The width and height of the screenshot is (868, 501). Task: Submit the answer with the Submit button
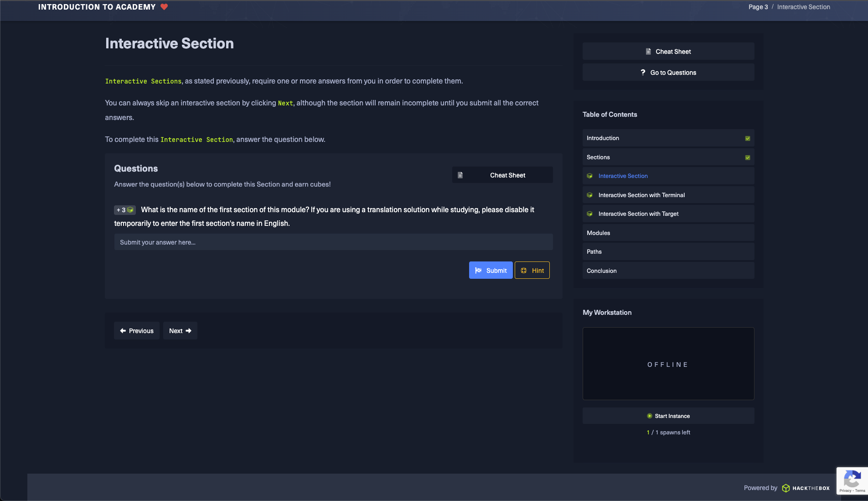point(491,271)
